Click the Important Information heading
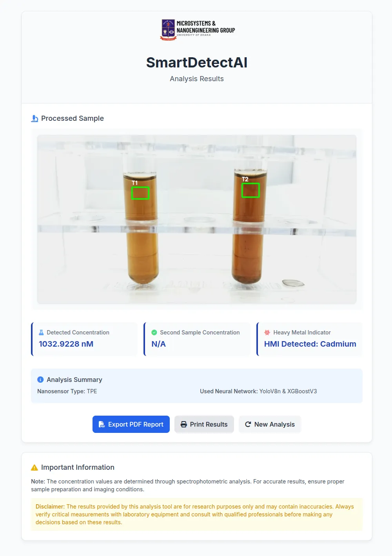Image resolution: width=392 pixels, height=556 pixels. click(x=78, y=467)
